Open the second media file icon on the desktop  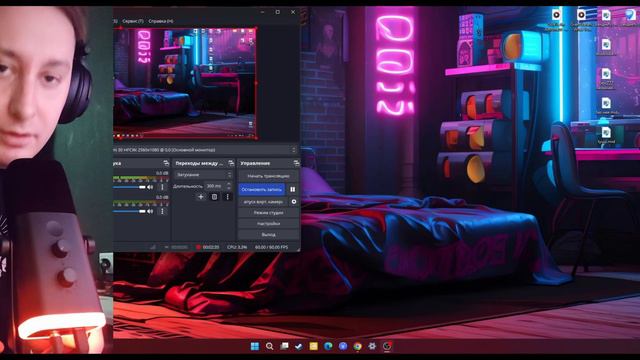click(581, 16)
